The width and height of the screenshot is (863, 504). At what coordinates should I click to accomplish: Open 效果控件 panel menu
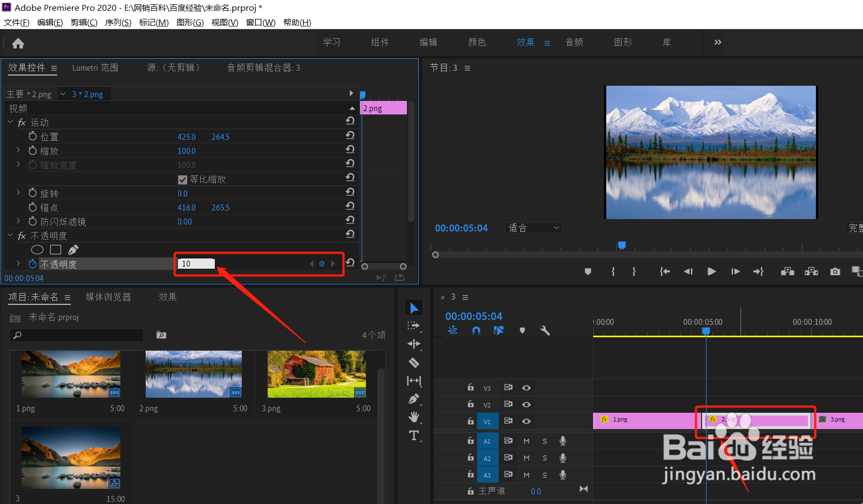coord(54,68)
